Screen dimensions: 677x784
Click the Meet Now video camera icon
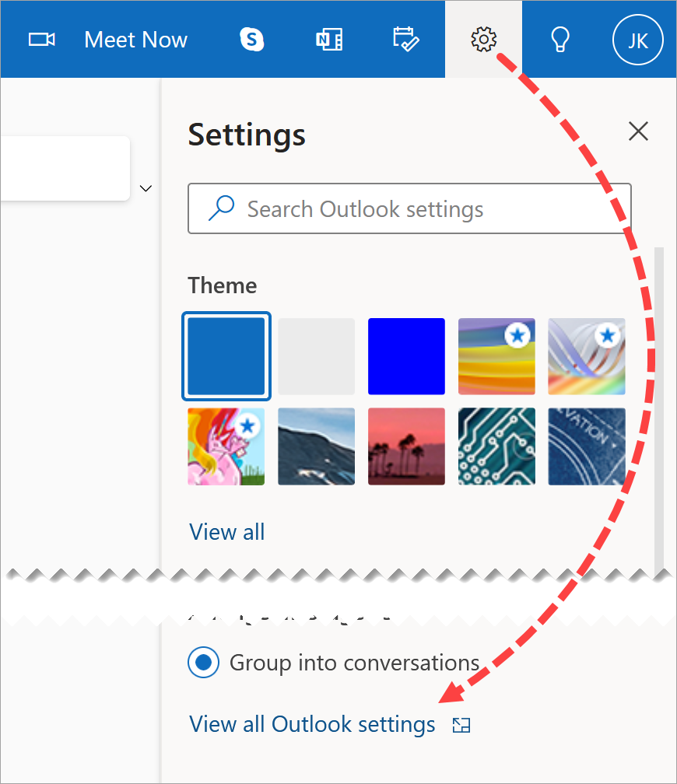point(41,40)
